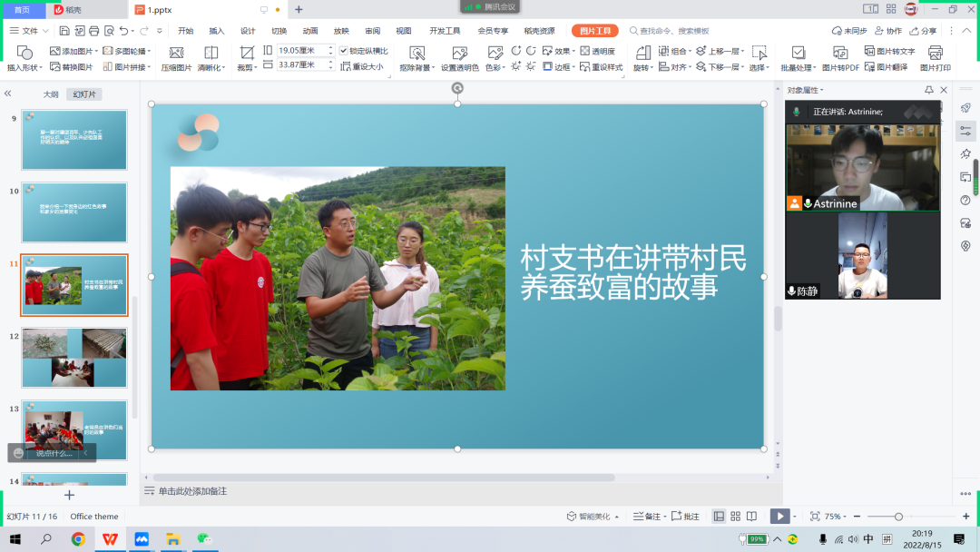Click the zoom slider in status bar
The width and height of the screenshot is (980, 552).
(x=898, y=516)
